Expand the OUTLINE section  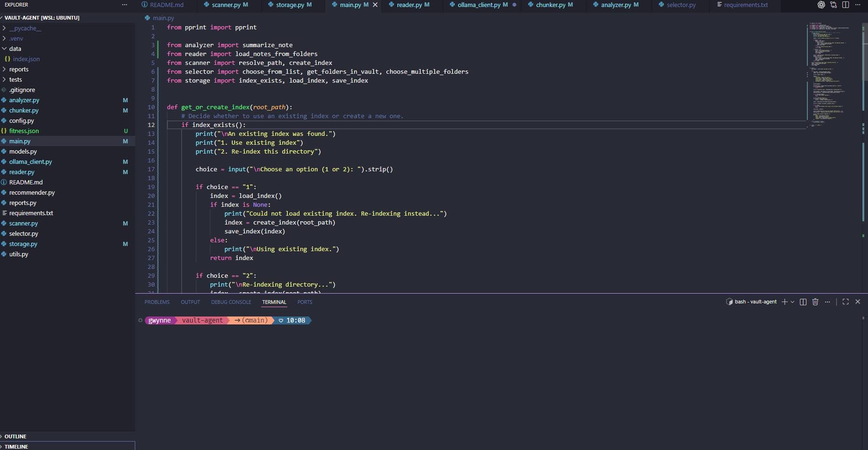(15, 436)
